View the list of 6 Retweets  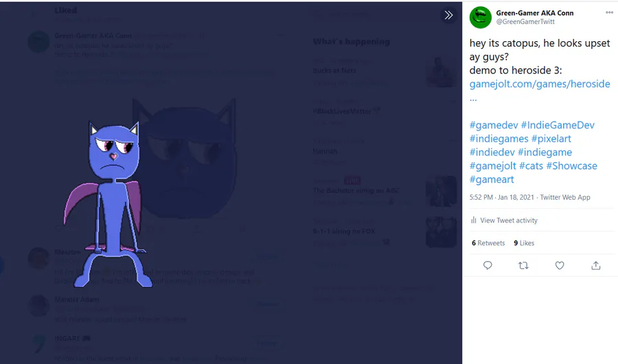488,243
